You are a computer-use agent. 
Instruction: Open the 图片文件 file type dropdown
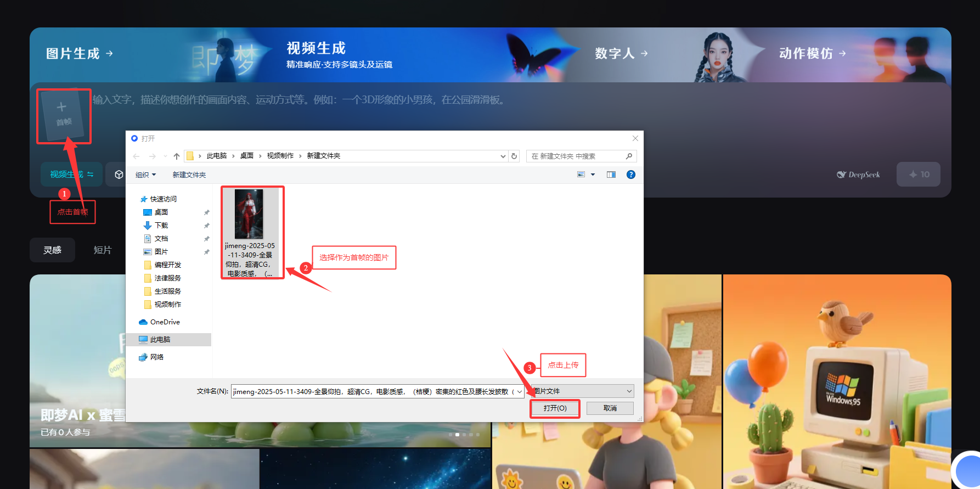(x=583, y=391)
